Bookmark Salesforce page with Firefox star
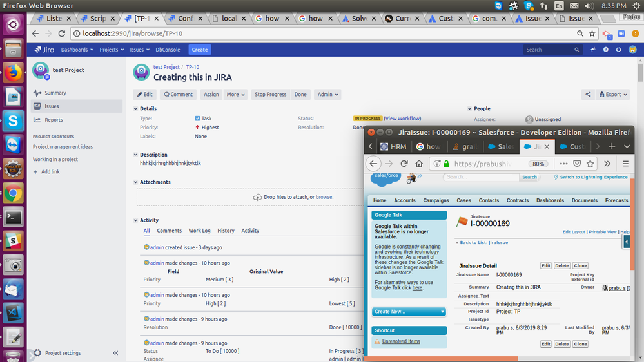Image resolution: width=644 pixels, height=362 pixels. (590, 164)
